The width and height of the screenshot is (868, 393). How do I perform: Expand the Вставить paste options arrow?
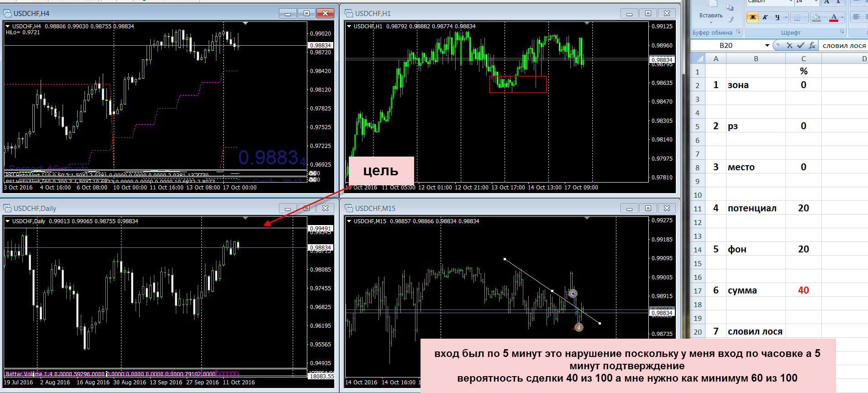click(711, 22)
